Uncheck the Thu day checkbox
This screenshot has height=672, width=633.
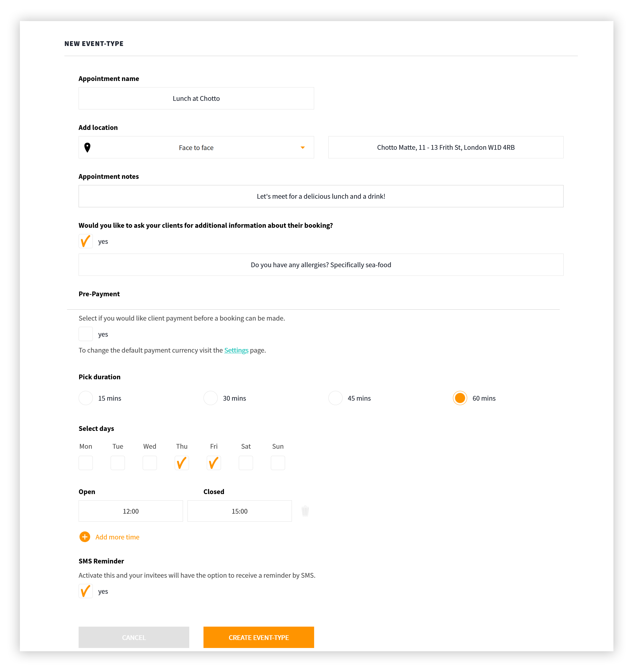tap(182, 463)
